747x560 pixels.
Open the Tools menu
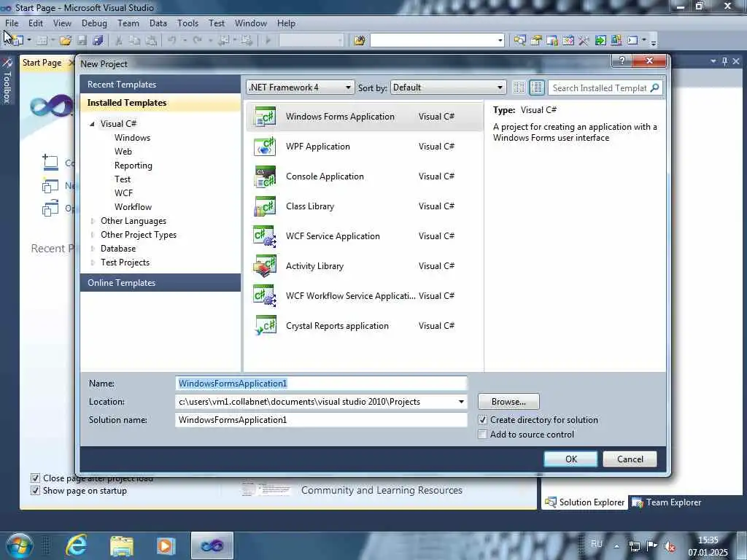pos(187,23)
